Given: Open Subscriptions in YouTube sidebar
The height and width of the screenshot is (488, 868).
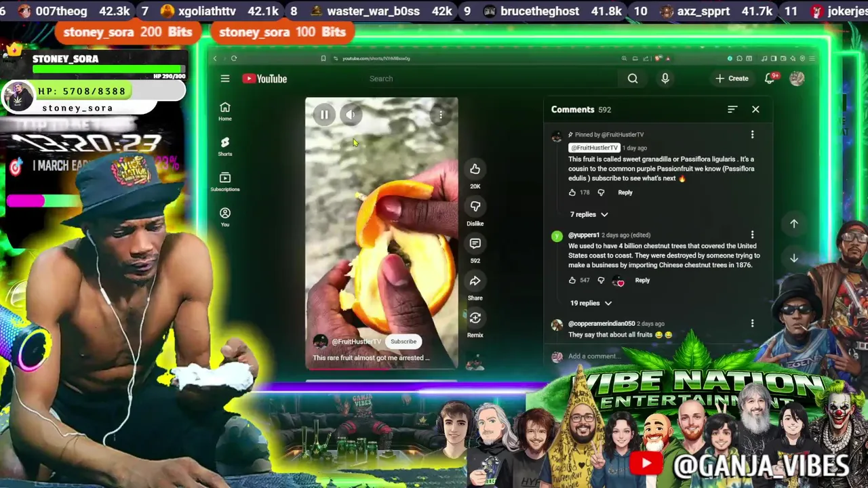Looking at the screenshot, I should pos(225,182).
